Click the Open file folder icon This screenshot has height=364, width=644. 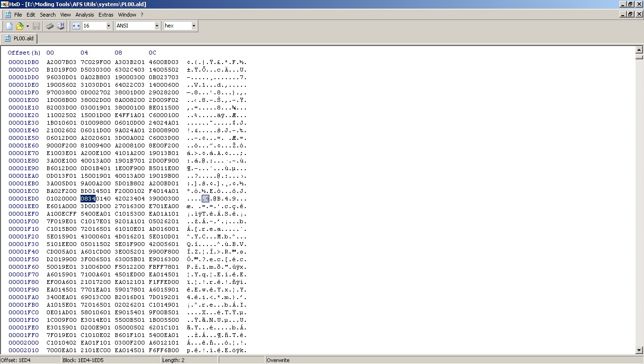tap(20, 26)
